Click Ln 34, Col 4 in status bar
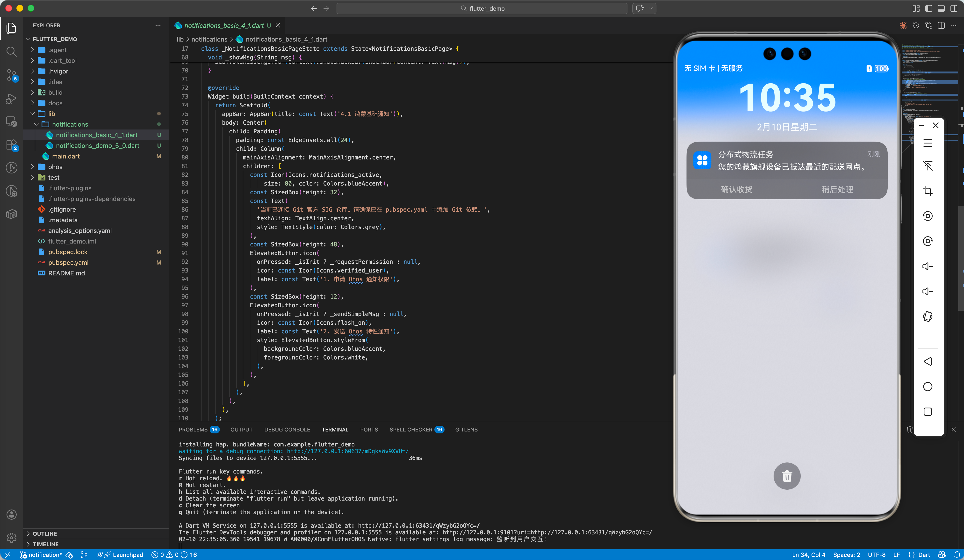The image size is (964, 560). (808, 555)
